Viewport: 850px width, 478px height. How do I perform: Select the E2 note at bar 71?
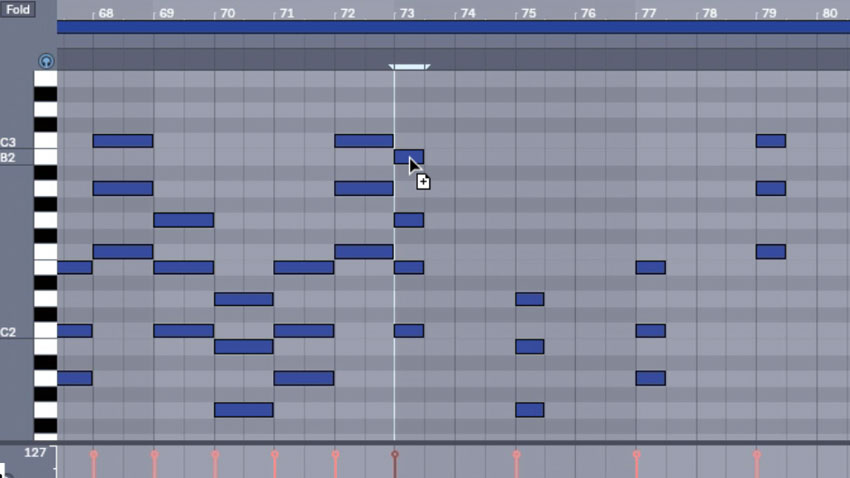(x=304, y=267)
